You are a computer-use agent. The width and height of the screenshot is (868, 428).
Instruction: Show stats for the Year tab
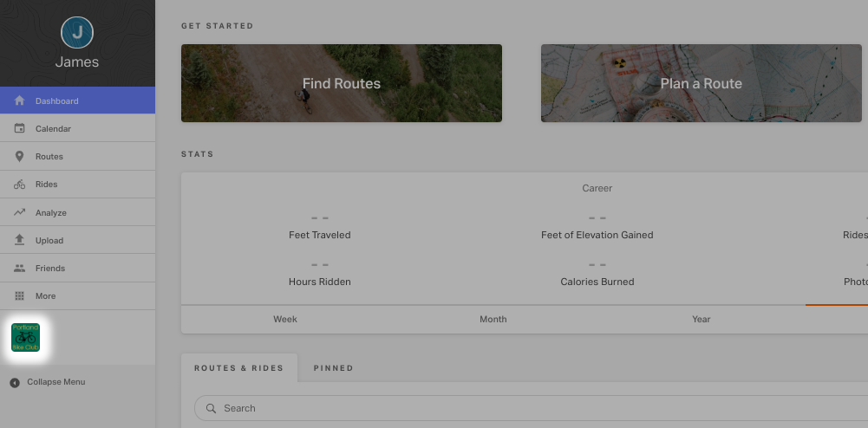701,319
